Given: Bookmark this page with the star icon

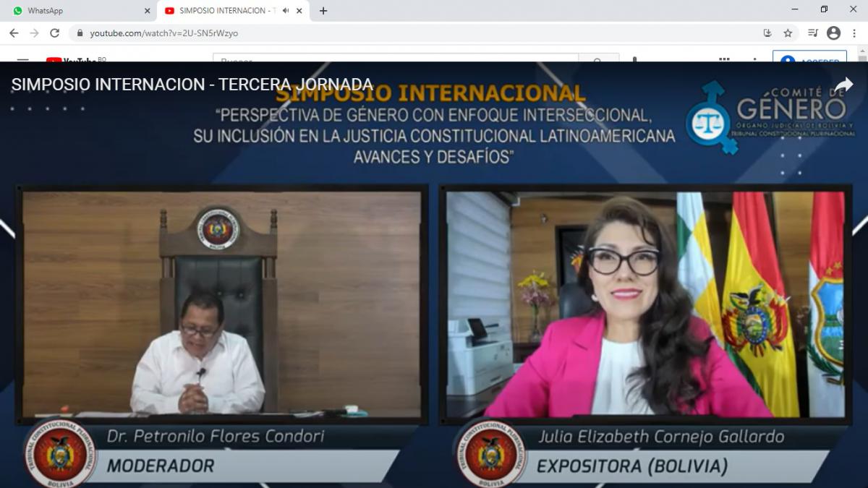Looking at the screenshot, I should 788,33.
